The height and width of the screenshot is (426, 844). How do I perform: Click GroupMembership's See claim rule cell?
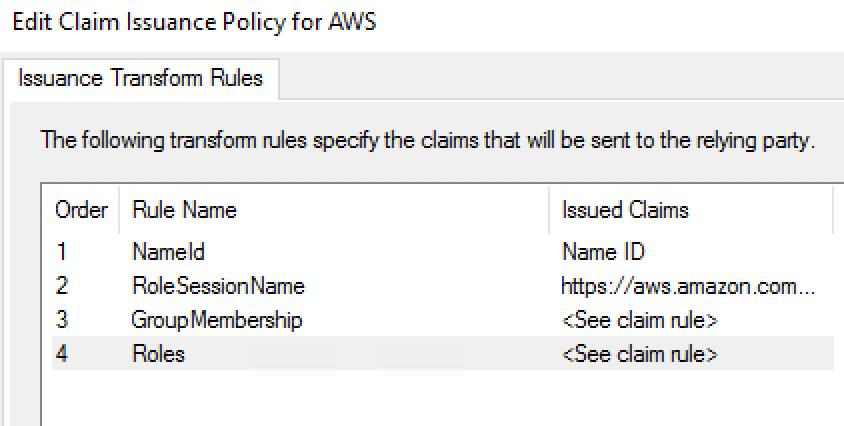640,320
